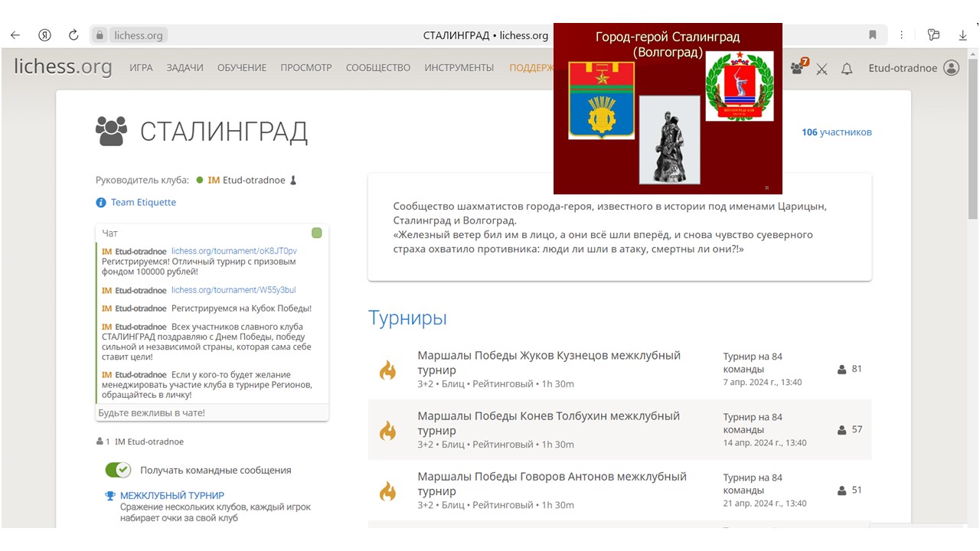Open the ЗАДАЧИ menu
This screenshot has width=980, height=551.
click(185, 67)
